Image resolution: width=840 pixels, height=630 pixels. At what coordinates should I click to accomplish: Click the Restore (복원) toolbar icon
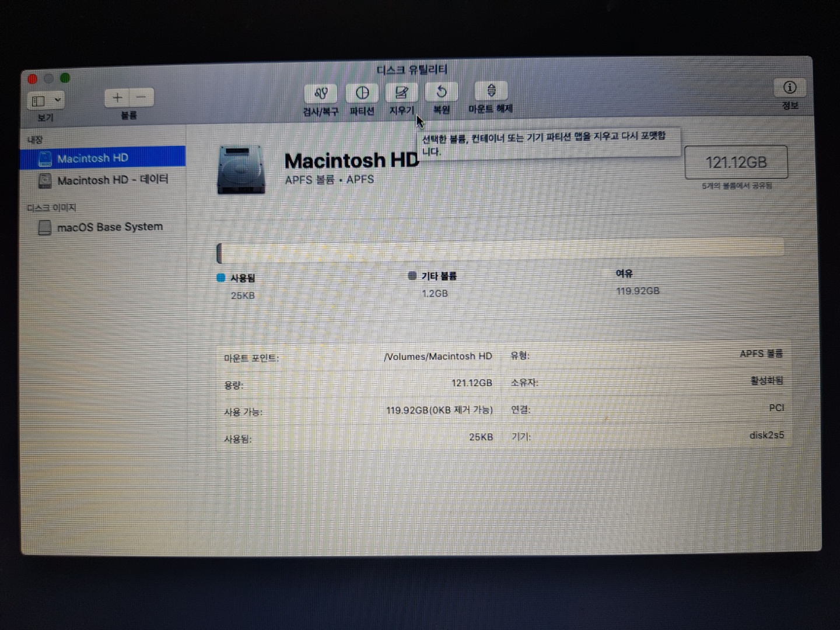[442, 92]
